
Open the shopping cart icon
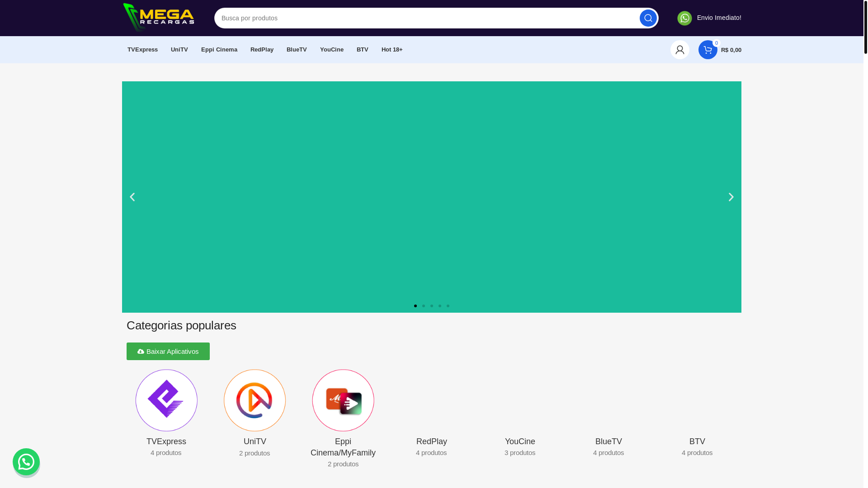click(x=708, y=50)
